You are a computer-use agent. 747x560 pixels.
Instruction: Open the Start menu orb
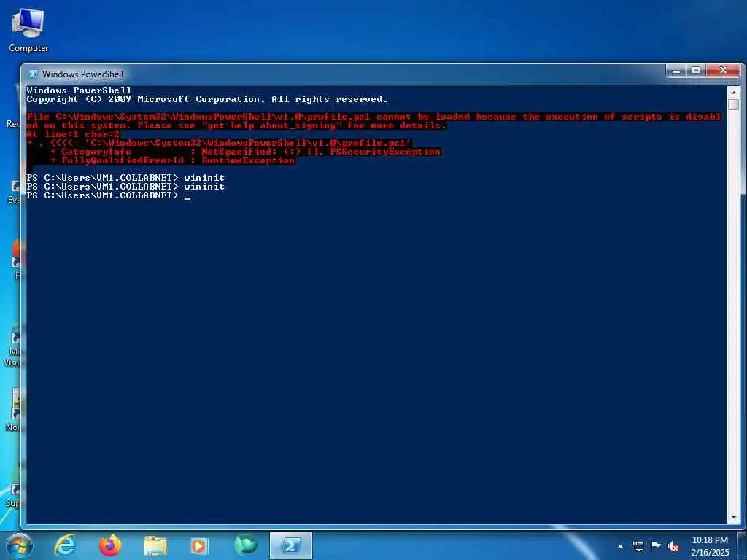coord(20,545)
